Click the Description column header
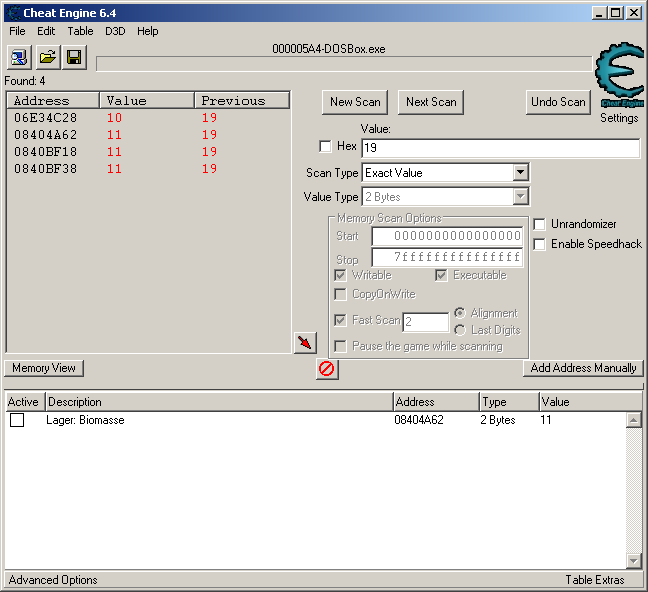 (x=219, y=402)
